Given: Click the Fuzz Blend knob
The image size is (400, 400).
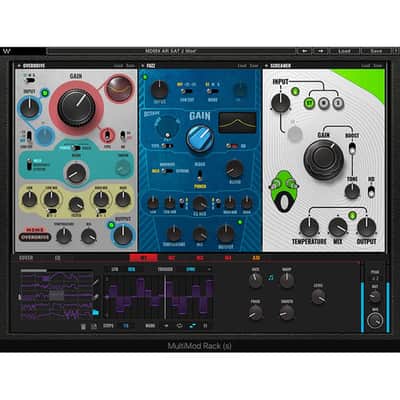Looking at the screenshot, I should click(234, 169).
